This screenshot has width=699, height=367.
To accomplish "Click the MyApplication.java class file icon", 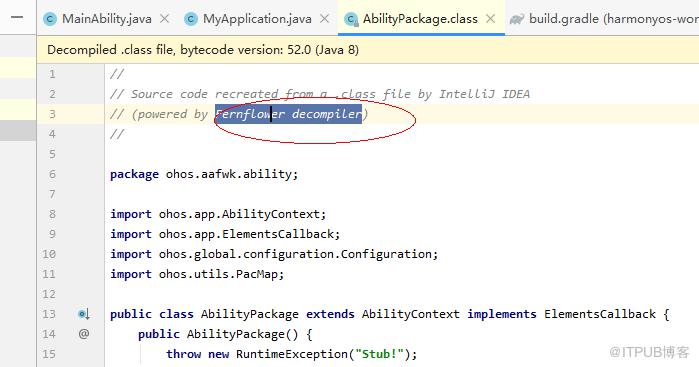I will tap(191, 19).
